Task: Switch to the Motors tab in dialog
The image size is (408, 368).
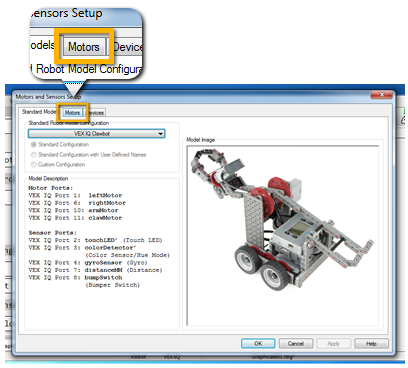Action: tap(72, 113)
